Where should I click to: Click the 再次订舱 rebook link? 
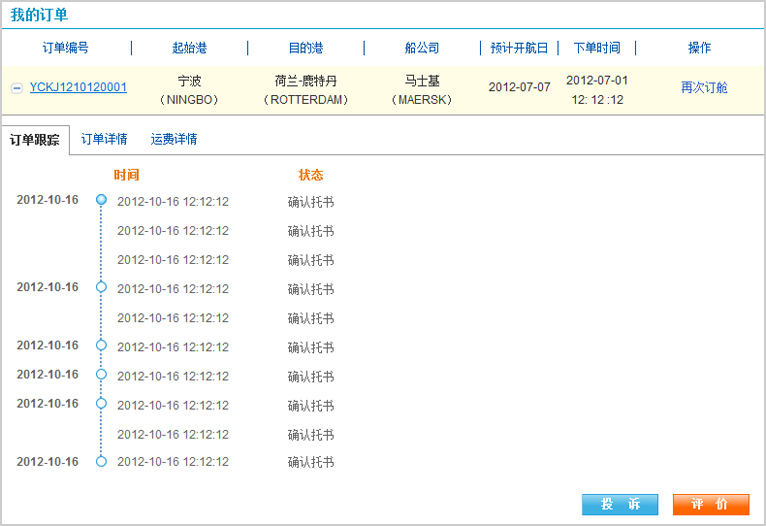[x=704, y=87]
